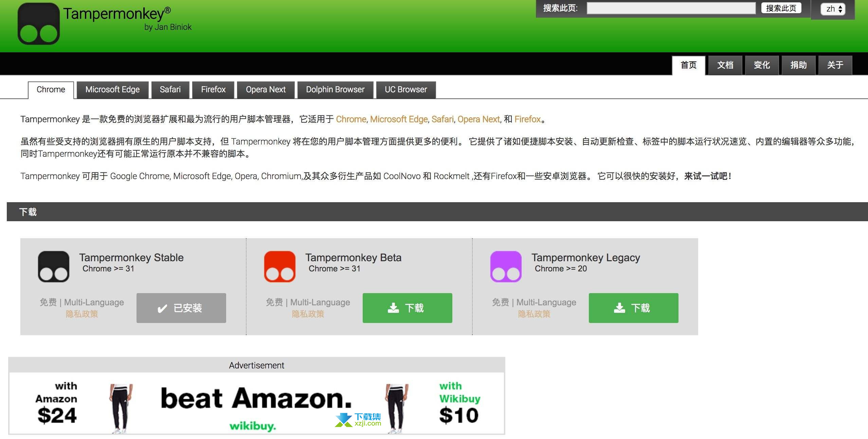Image resolution: width=868 pixels, height=439 pixels.
Task: Download Tampermonkey Beta via the 下载 button
Action: coord(408,308)
